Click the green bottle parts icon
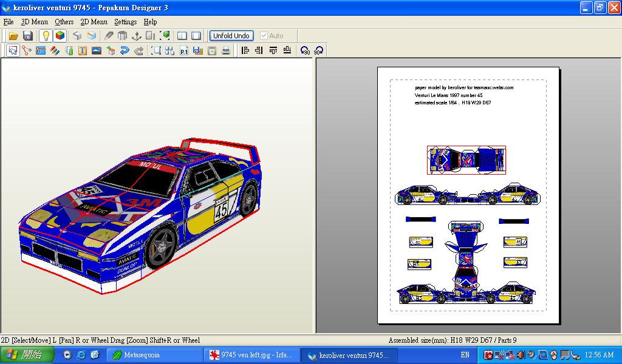 point(69,51)
